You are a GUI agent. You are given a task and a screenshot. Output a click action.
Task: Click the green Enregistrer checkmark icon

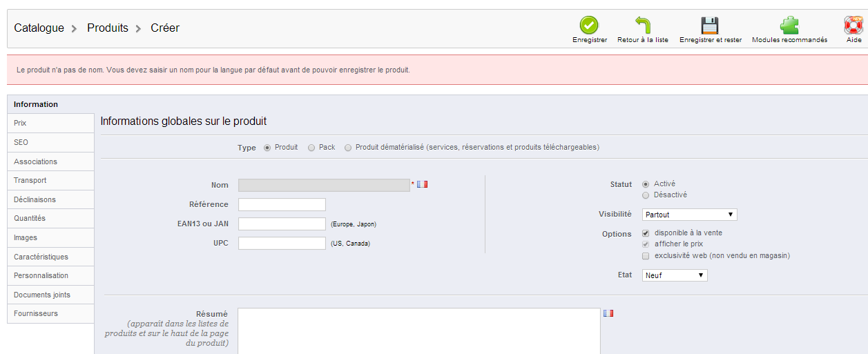click(589, 26)
